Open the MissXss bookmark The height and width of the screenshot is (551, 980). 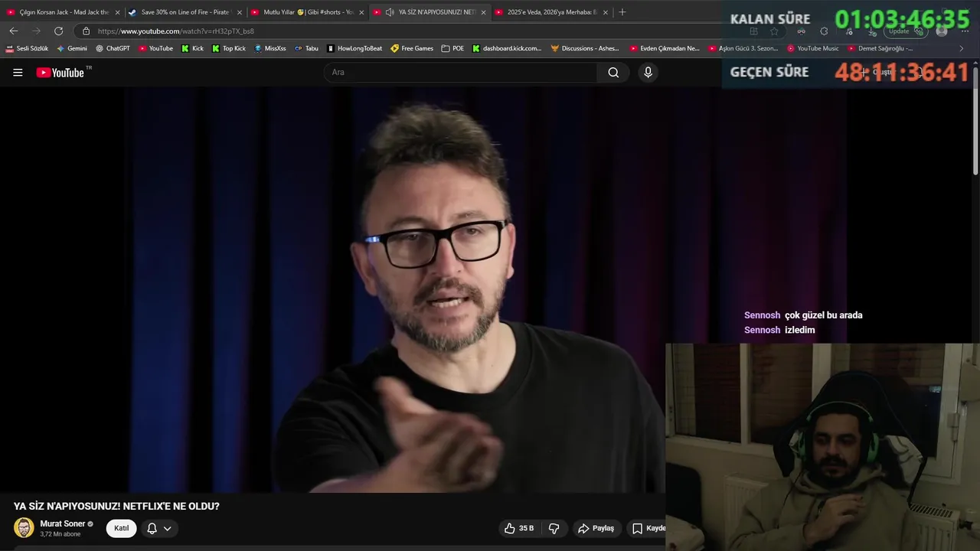[269, 48]
